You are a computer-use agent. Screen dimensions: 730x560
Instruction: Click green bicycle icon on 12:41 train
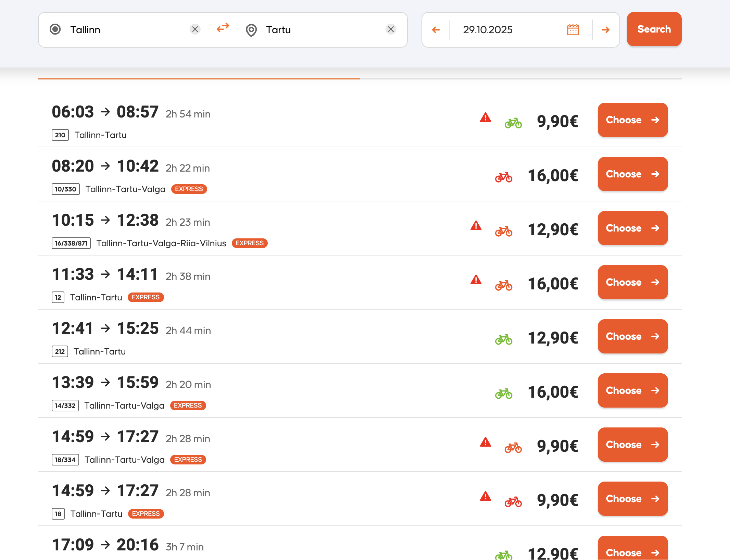tap(504, 339)
